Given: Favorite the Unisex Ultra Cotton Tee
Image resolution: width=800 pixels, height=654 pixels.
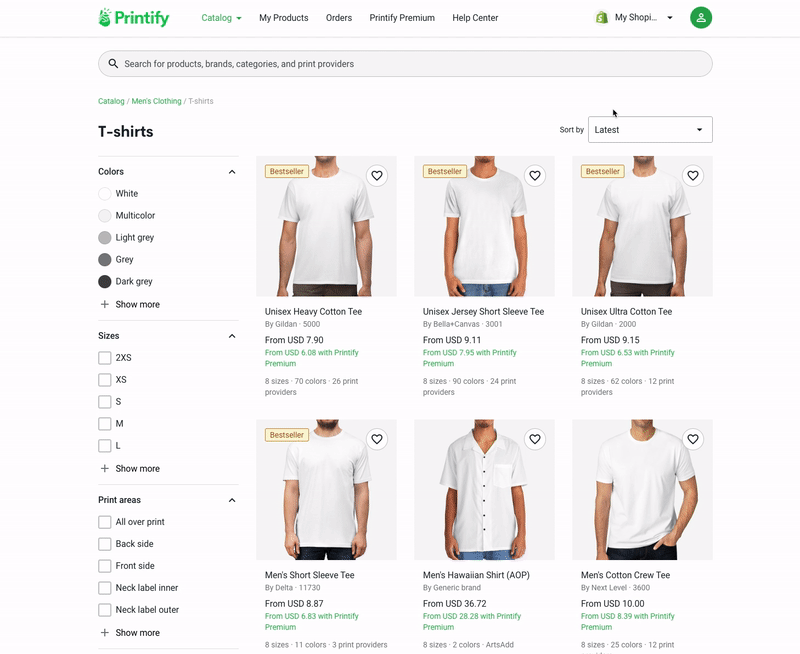Looking at the screenshot, I should click(x=693, y=175).
